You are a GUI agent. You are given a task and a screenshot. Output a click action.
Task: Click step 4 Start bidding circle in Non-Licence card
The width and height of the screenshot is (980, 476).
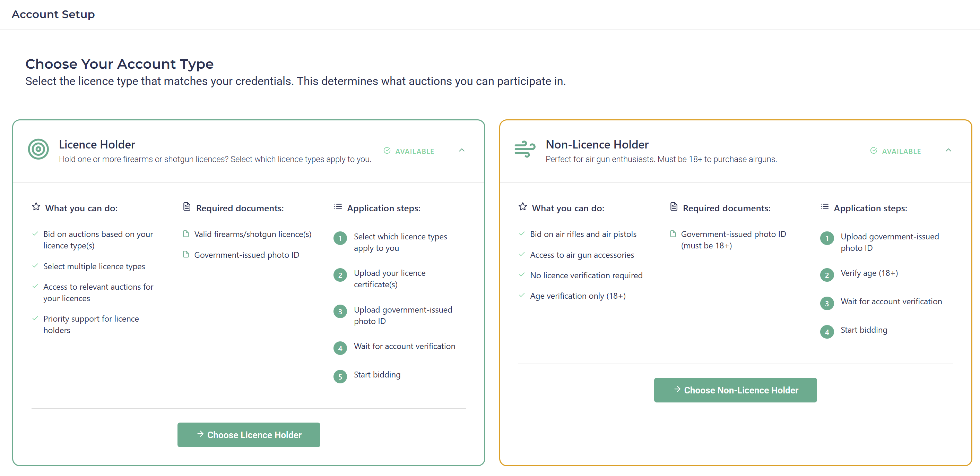[827, 332]
